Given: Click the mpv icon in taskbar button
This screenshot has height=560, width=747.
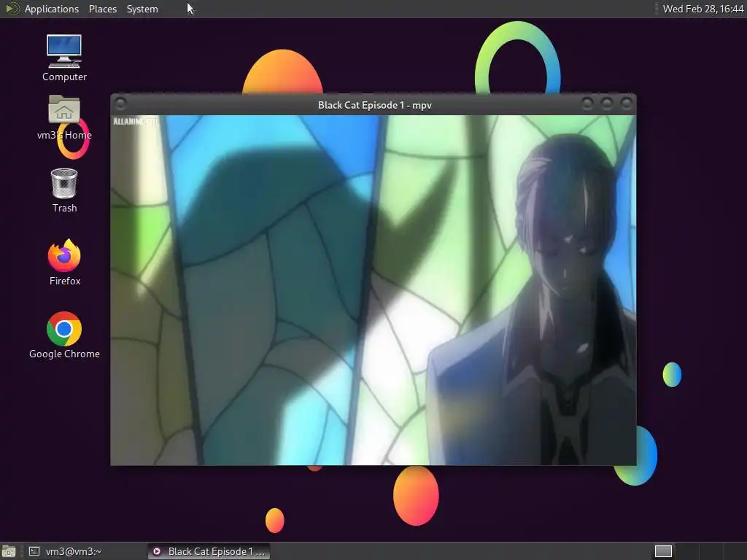Looking at the screenshot, I should coord(157,551).
